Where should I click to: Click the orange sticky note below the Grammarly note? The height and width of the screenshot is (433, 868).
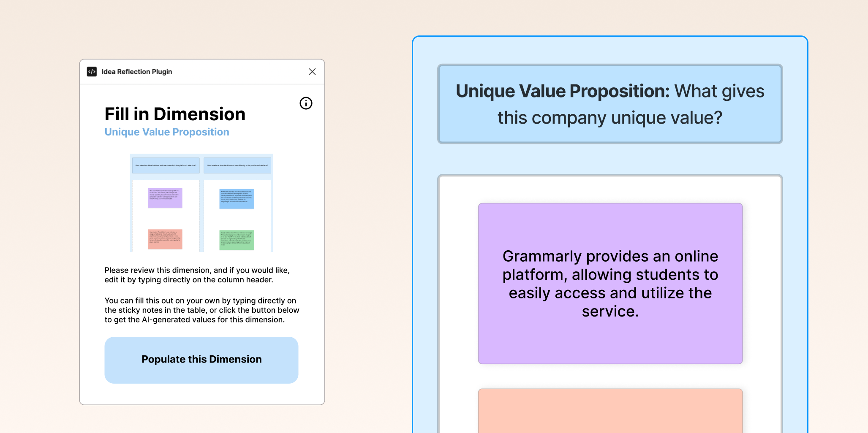pos(610,411)
